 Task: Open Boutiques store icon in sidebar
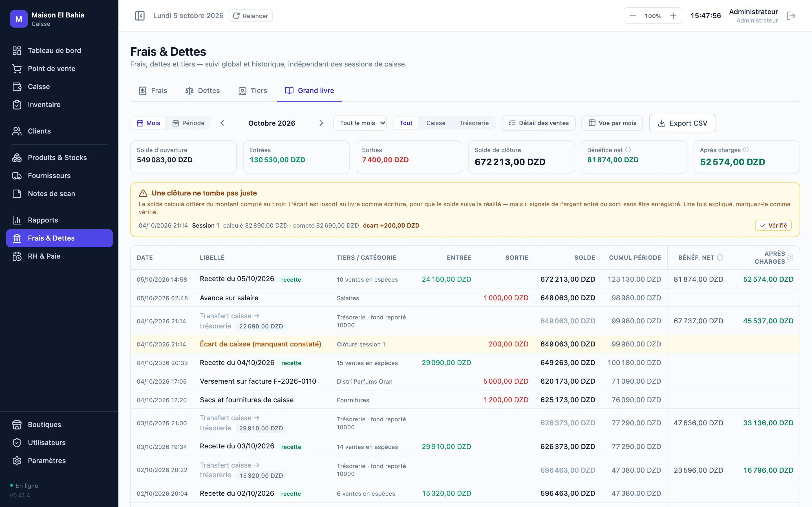[17, 424]
